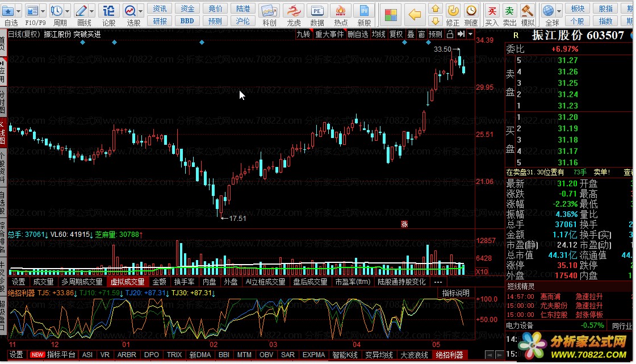Open the 热点 hot topics flame icon
Image resolution: width=636 pixels, height=364 pixels.
coord(341,11)
